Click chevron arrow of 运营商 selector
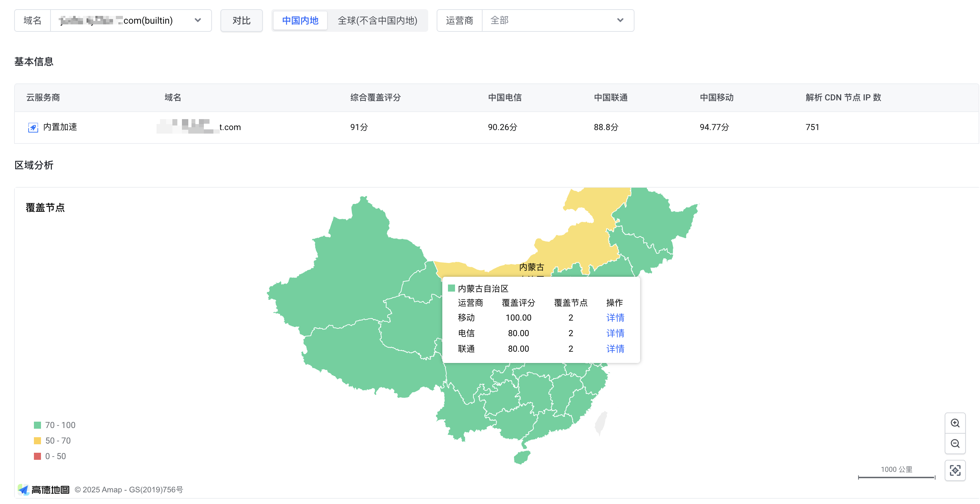Screen dimensions: 980x504 [620, 20]
